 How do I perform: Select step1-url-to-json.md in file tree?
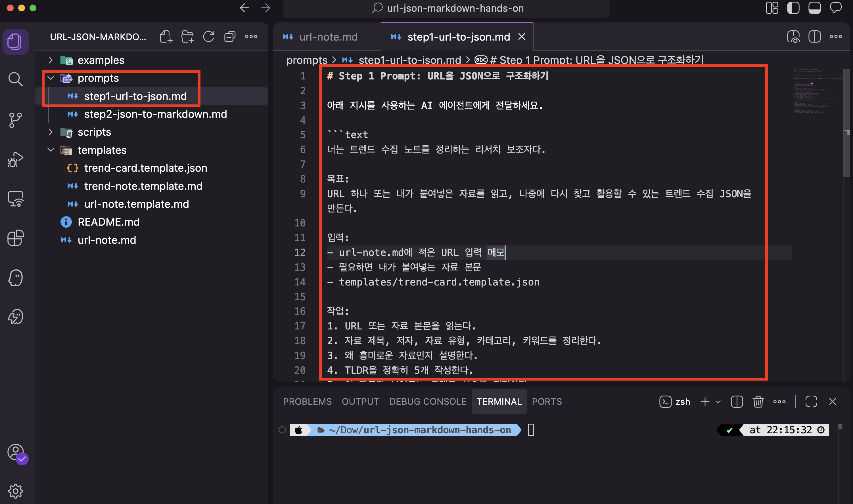152,96
